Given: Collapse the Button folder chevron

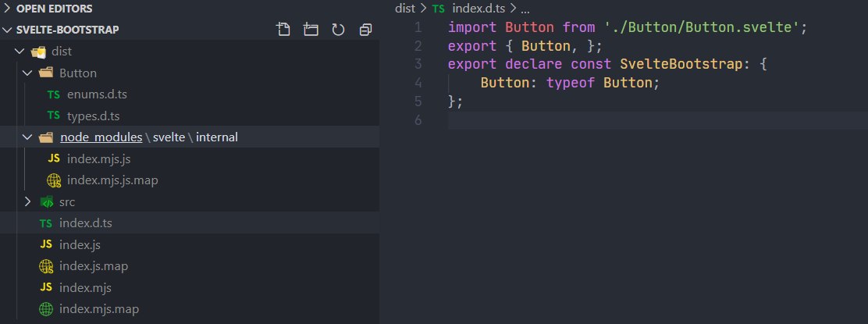Looking at the screenshot, I should pyautogui.click(x=27, y=73).
